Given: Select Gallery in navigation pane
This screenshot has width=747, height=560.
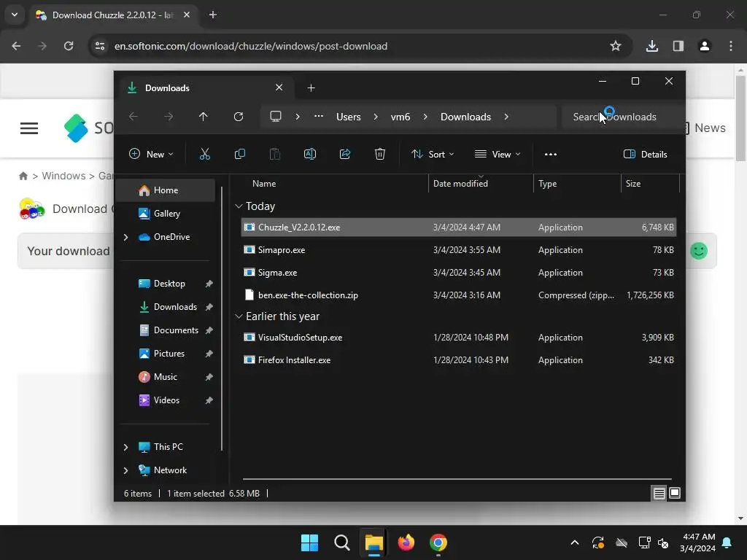Looking at the screenshot, I should 166,214.
